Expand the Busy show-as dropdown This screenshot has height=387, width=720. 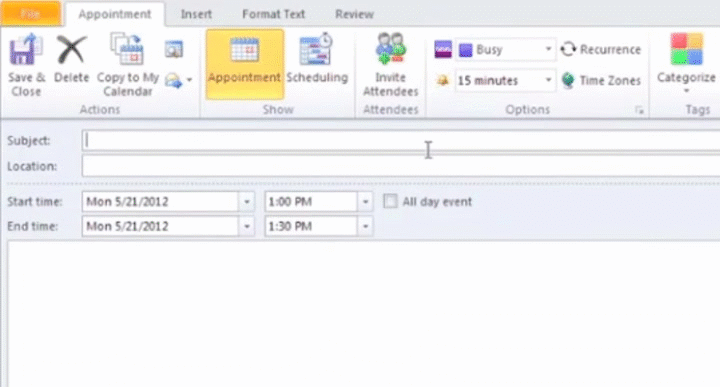click(548, 49)
